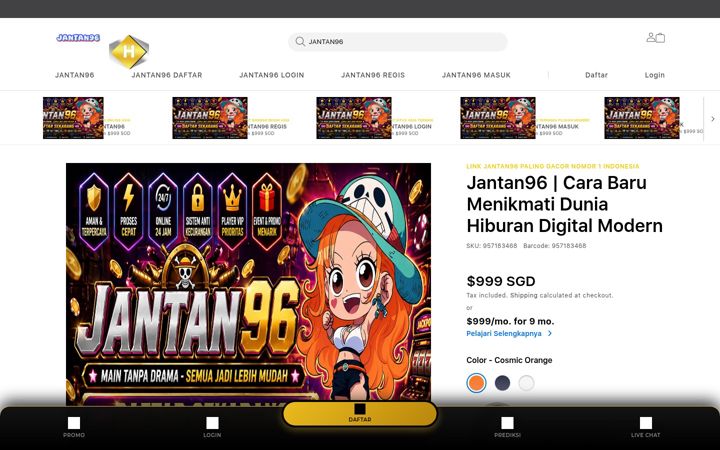Open the shopping bag icon
Viewport: 720px width, 450px height.
coord(660,38)
